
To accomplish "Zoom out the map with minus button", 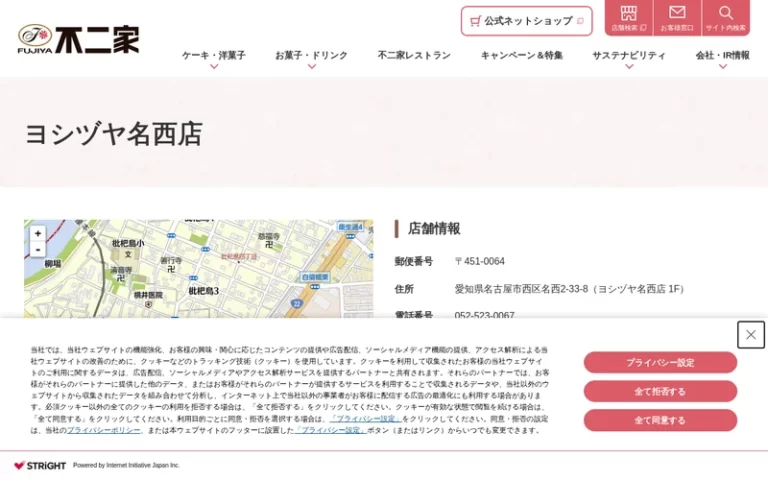I will click(38, 249).
